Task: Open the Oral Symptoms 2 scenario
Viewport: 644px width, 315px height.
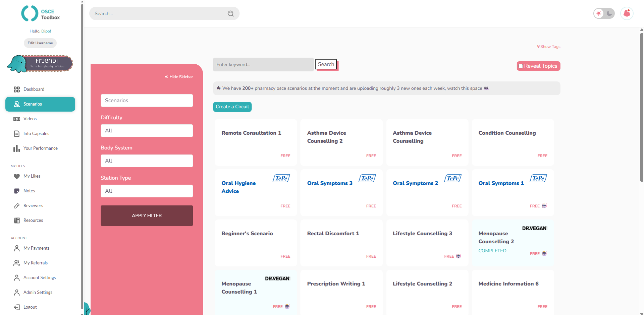Action: tap(427, 193)
